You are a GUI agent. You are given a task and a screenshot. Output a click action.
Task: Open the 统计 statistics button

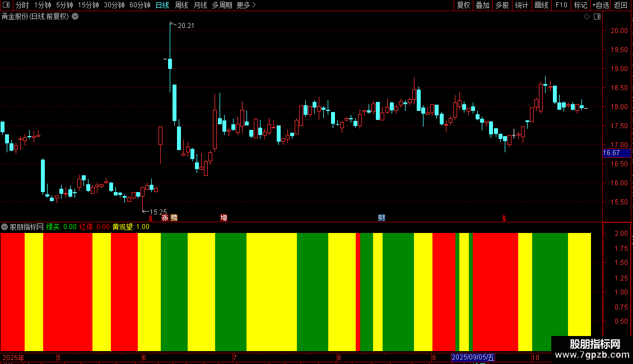(522, 5)
